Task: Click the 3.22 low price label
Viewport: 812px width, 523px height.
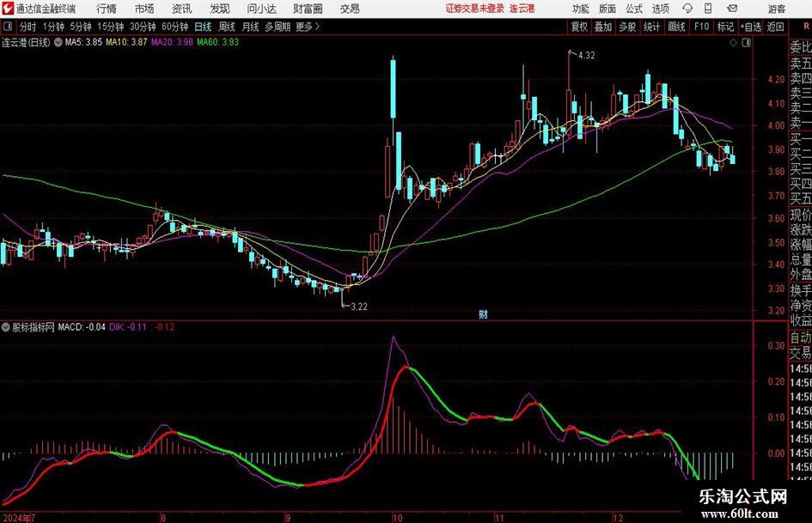Action: coord(359,307)
